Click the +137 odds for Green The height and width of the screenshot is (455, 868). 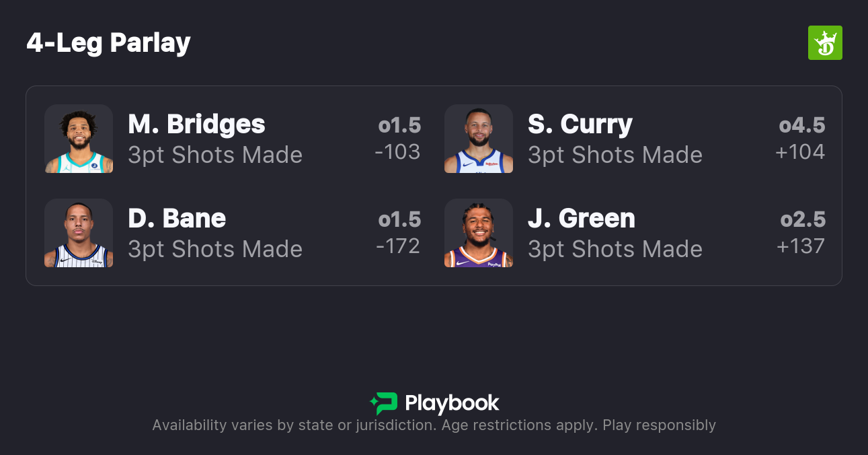pos(800,246)
